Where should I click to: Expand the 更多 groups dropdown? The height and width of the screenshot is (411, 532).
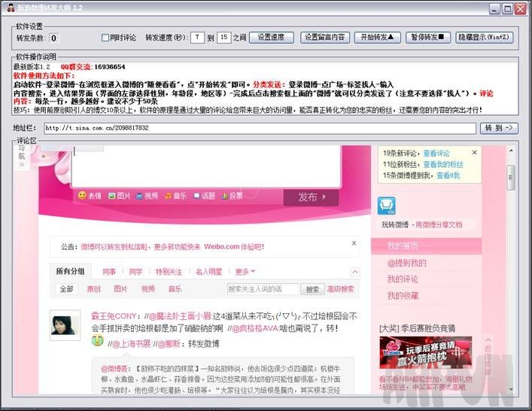click(245, 272)
